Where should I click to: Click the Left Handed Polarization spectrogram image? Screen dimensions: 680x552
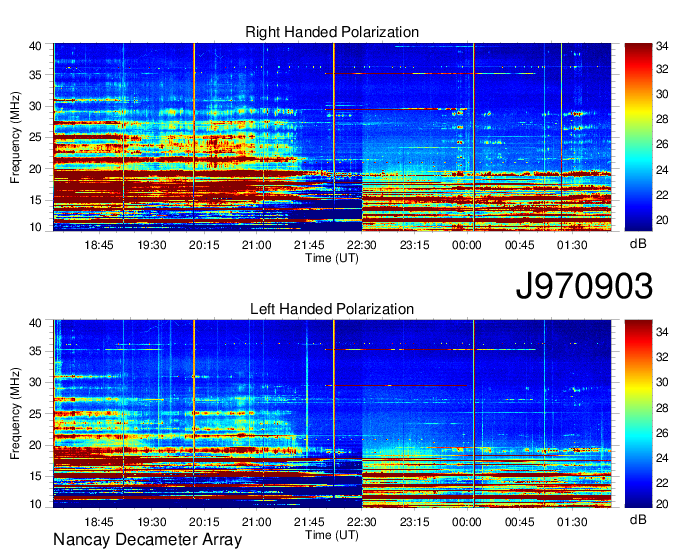pos(332,414)
